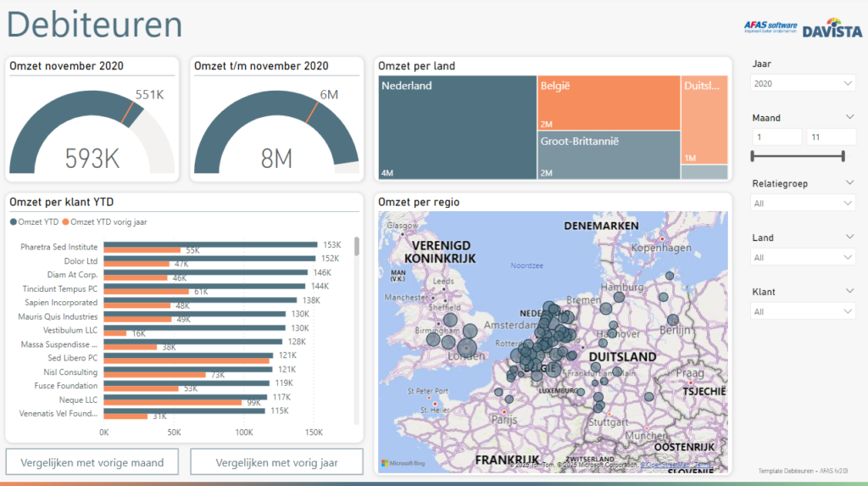Click the Sapien Incorporated label
Screen dimensions: 868x486
point(61,303)
